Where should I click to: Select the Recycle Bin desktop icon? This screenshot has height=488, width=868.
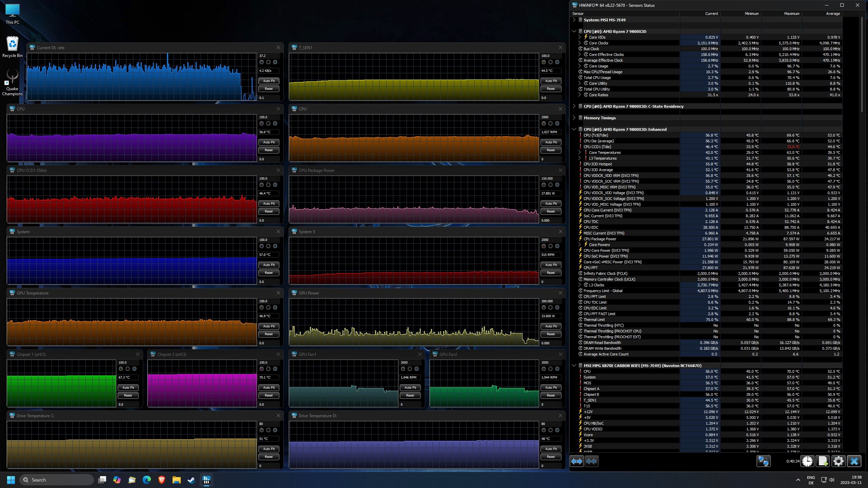click(12, 47)
